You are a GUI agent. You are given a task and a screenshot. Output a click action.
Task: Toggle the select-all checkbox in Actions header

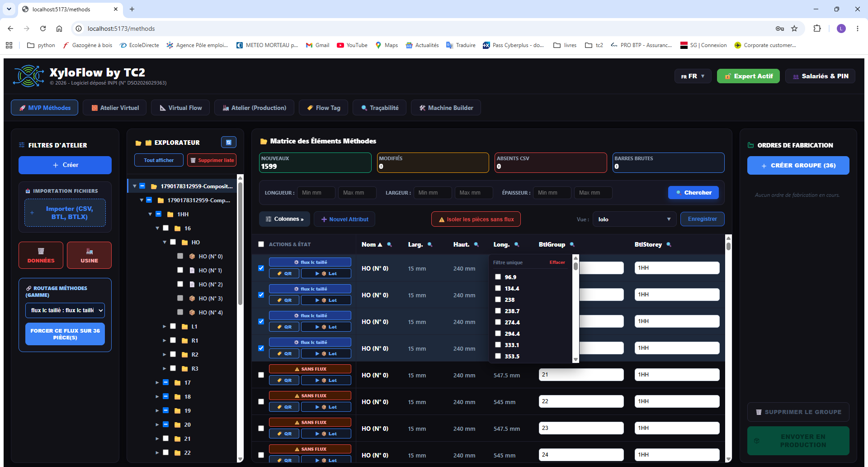pyautogui.click(x=261, y=244)
